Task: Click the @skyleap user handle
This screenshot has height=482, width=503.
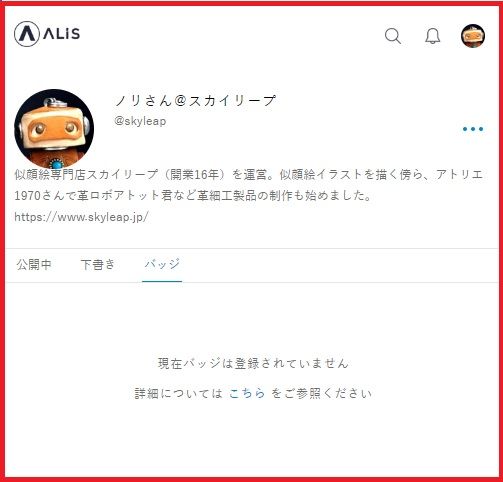Action: pyautogui.click(x=140, y=121)
